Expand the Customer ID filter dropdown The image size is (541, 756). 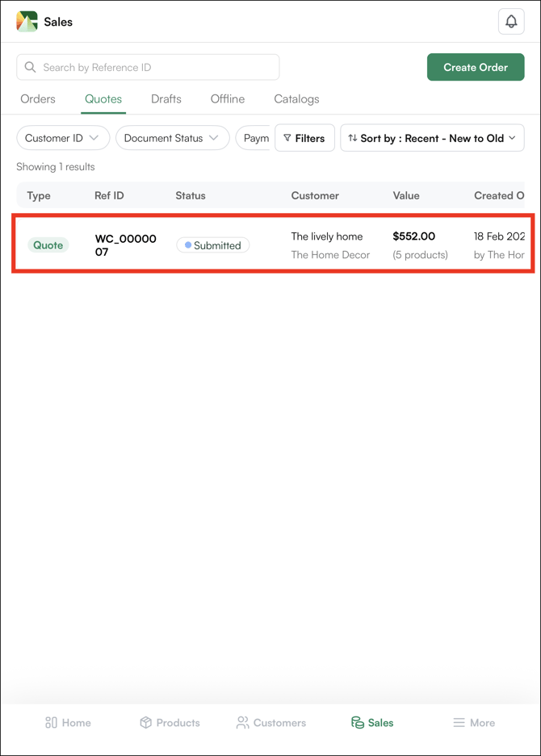62,138
